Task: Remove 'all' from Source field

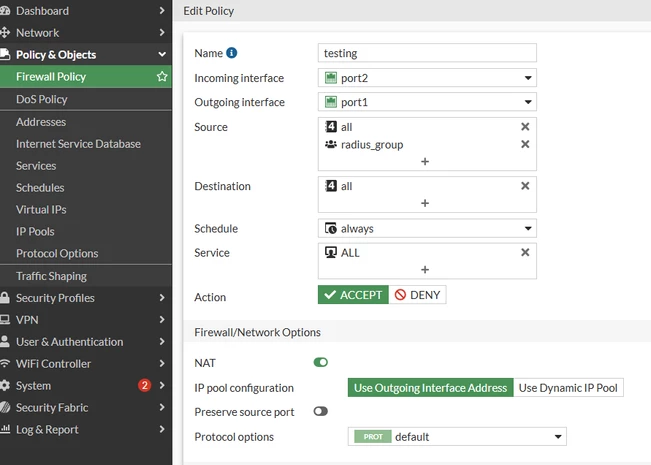Action: 525,127
